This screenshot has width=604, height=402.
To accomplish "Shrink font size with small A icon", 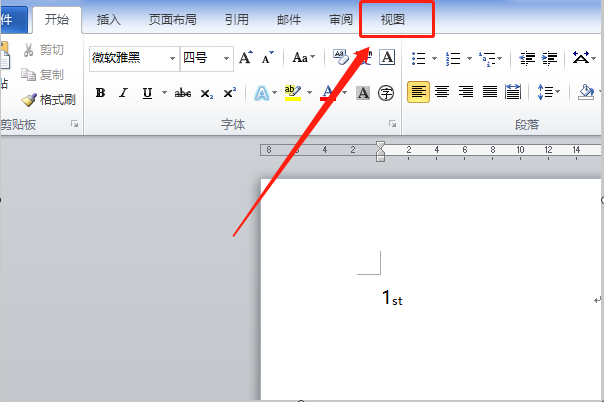I will [x=267, y=58].
